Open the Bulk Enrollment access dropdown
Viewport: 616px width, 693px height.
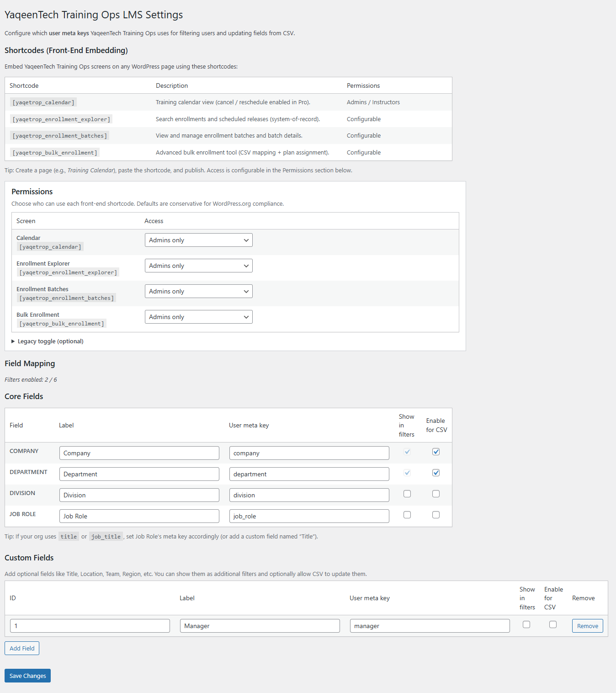(x=198, y=316)
